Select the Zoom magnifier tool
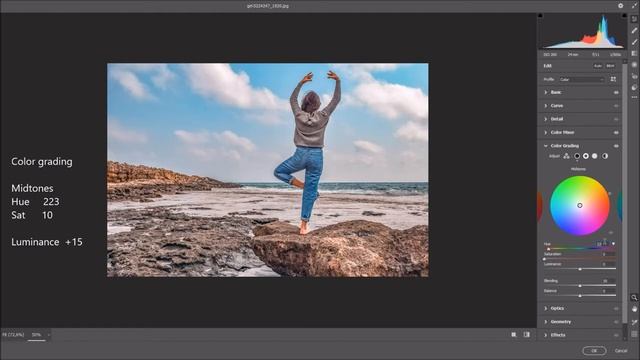The image size is (640, 360). (634, 298)
